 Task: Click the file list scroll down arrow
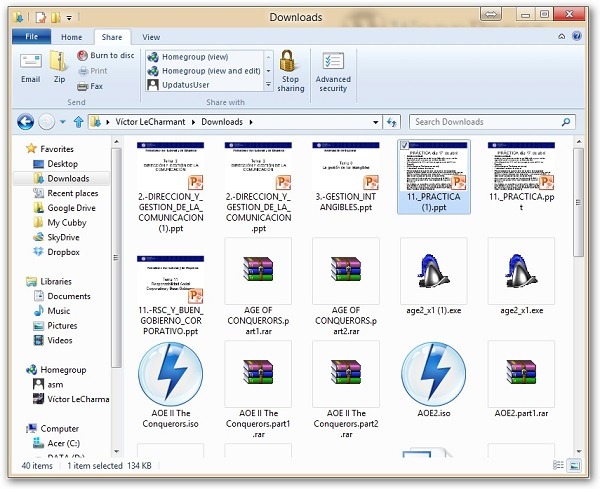579,452
